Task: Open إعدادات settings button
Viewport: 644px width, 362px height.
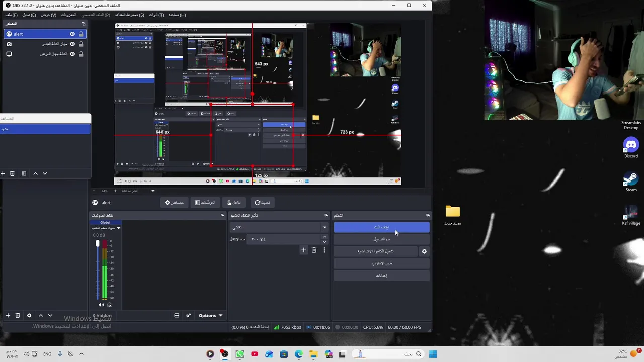Action: (x=381, y=276)
